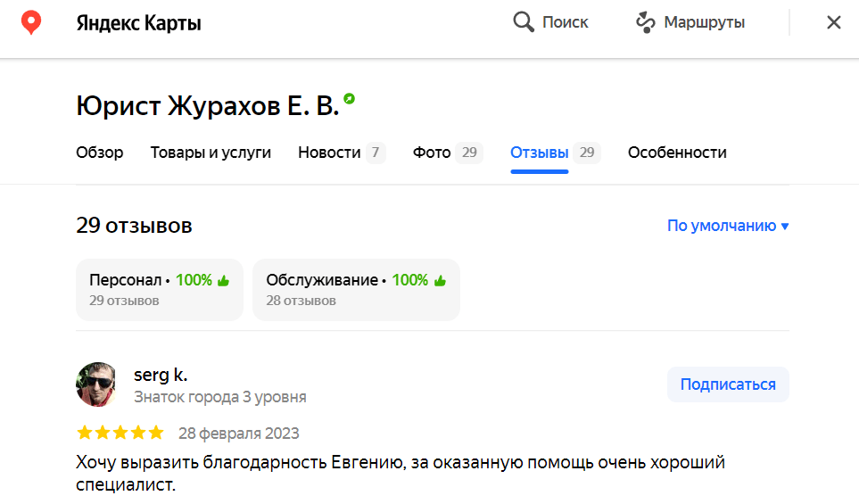Image resolution: width=859 pixels, height=504 pixels.
Task: Click the thumbs-up icon in Персонал chip
Action: coord(223,280)
